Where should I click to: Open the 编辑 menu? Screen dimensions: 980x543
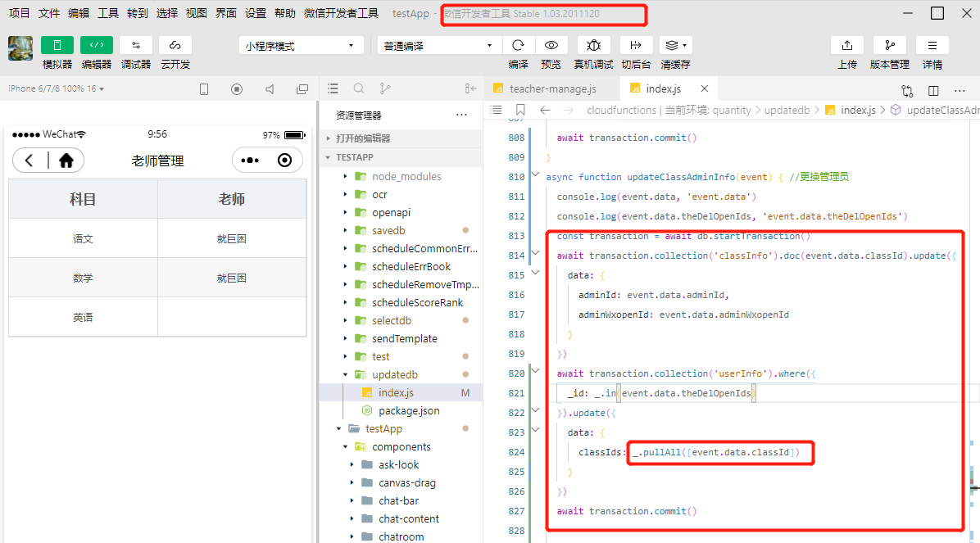[x=78, y=13]
